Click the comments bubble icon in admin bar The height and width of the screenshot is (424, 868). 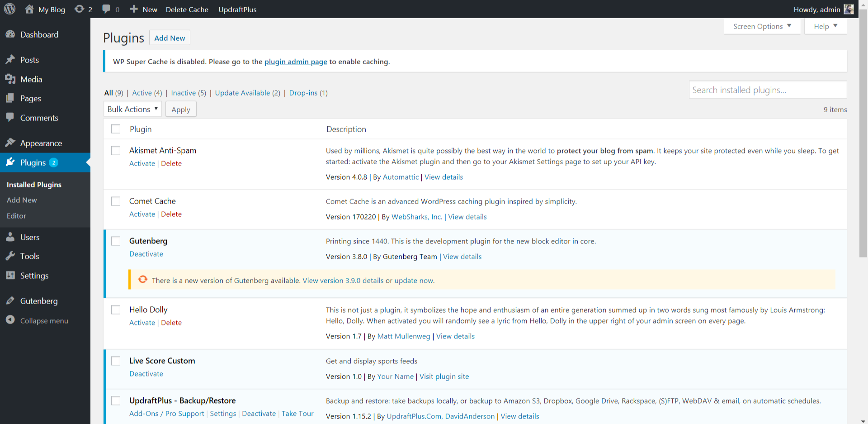point(106,9)
